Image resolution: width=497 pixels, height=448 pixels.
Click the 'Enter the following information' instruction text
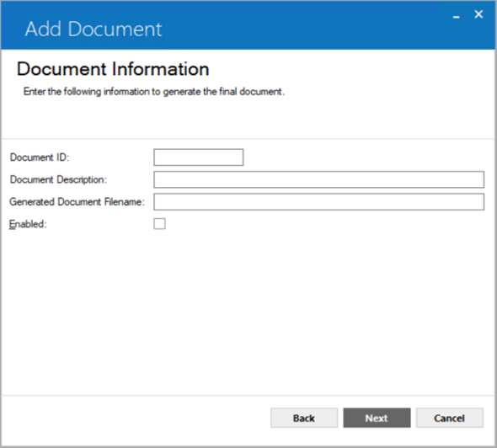(154, 92)
